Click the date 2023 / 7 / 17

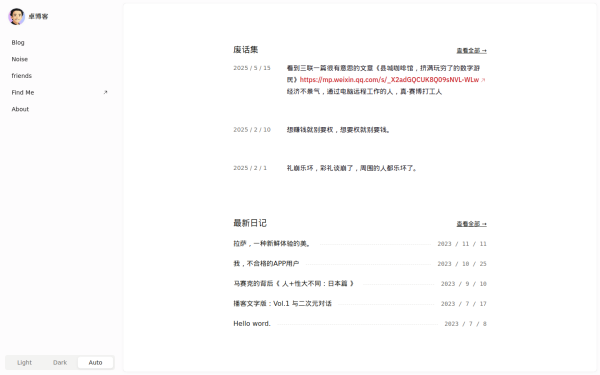point(464,303)
